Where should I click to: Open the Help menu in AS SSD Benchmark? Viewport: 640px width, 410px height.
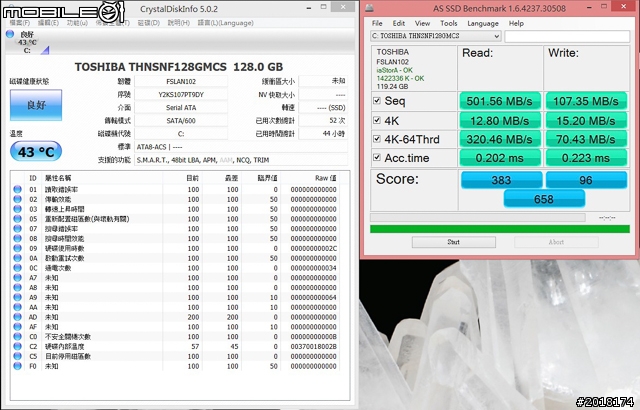click(516, 23)
